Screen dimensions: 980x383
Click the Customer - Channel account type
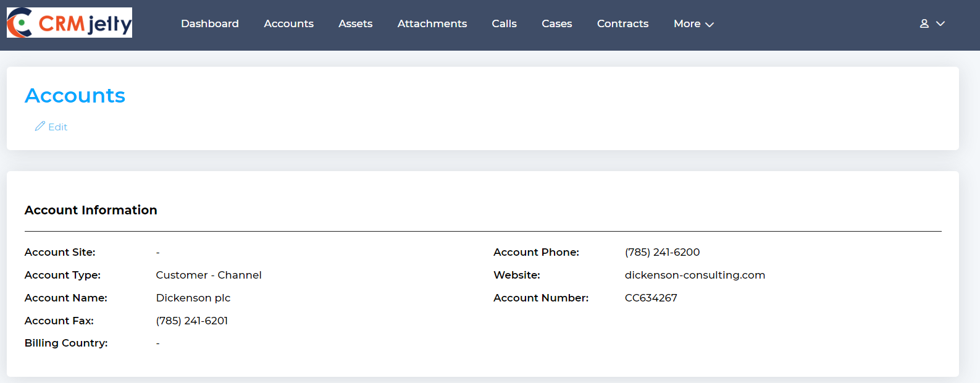click(x=209, y=275)
